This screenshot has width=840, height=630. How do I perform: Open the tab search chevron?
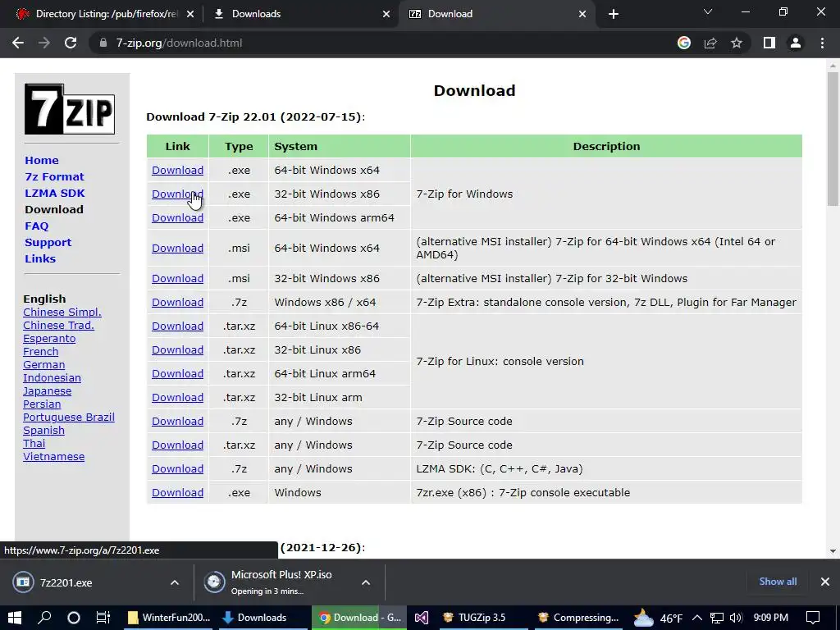coord(708,11)
